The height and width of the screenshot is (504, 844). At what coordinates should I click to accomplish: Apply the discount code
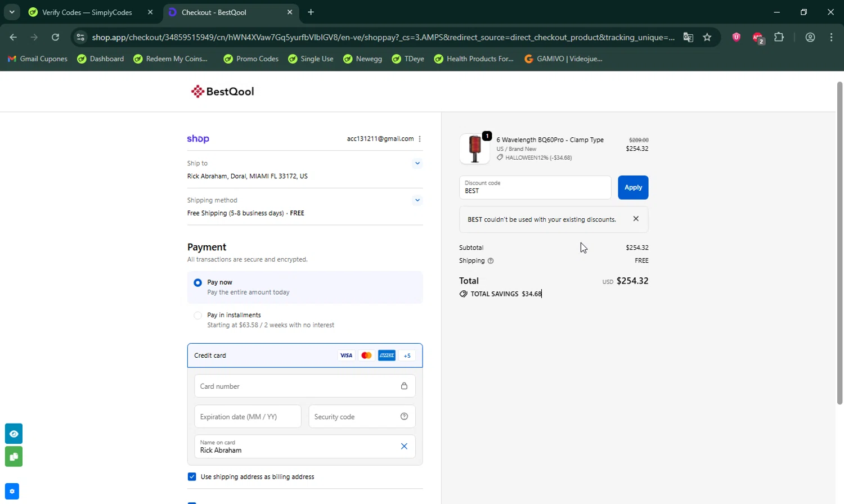tap(633, 187)
